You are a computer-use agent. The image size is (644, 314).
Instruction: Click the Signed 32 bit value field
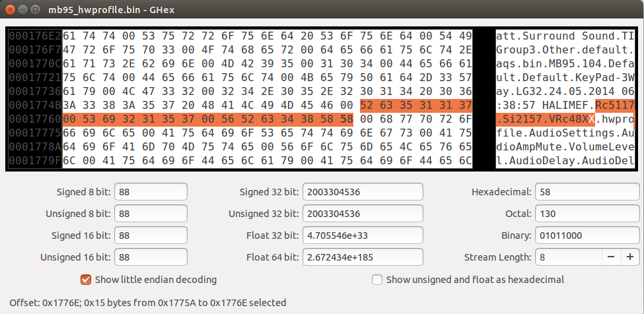pyautogui.click(x=361, y=192)
